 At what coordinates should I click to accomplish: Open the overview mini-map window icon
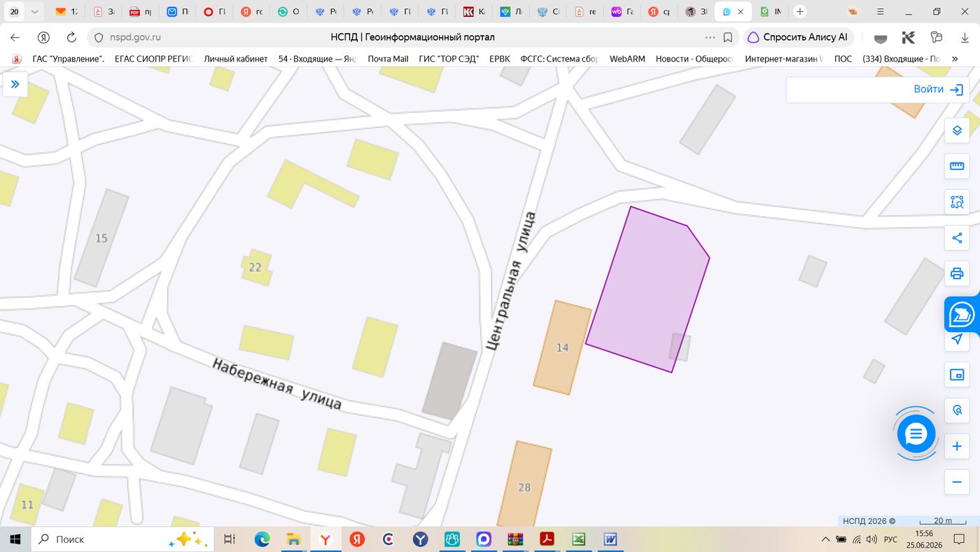tap(957, 375)
